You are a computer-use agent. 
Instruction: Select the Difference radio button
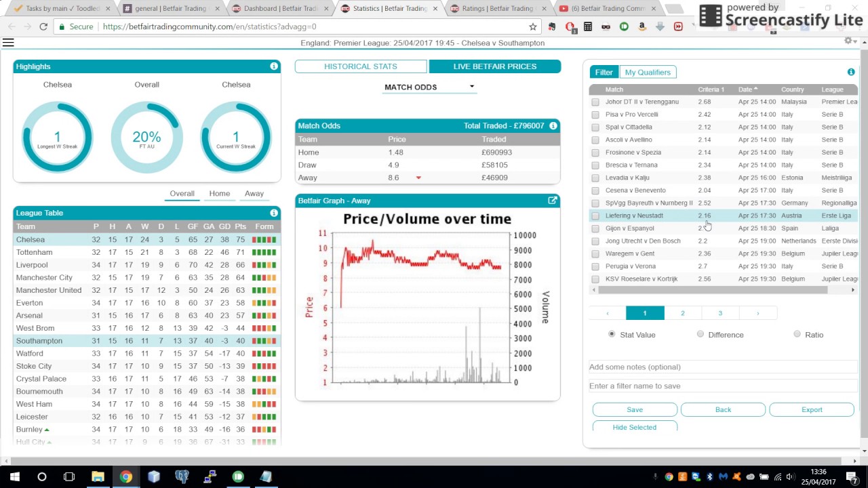(x=701, y=334)
